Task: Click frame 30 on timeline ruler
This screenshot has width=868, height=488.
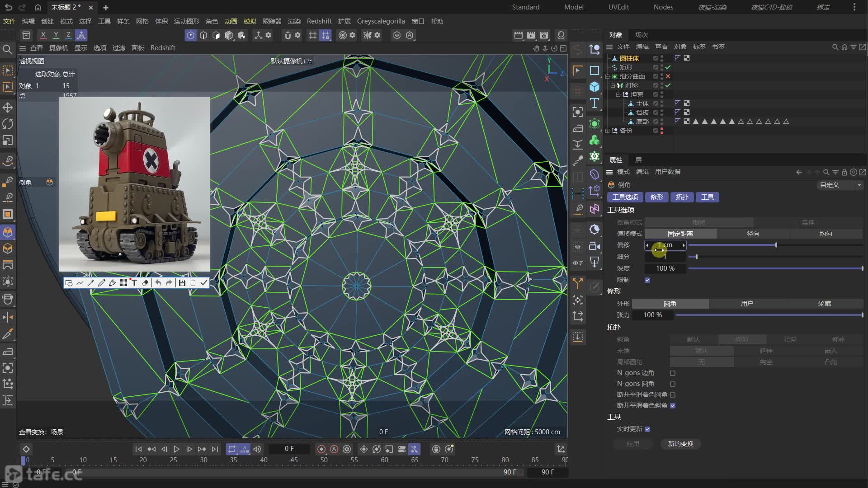Action: click(204, 460)
